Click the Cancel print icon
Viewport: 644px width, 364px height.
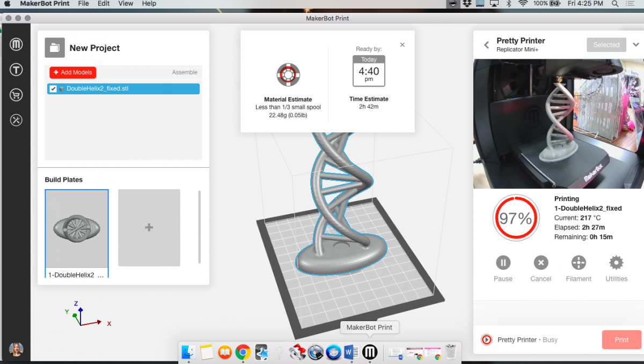coord(541,263)
